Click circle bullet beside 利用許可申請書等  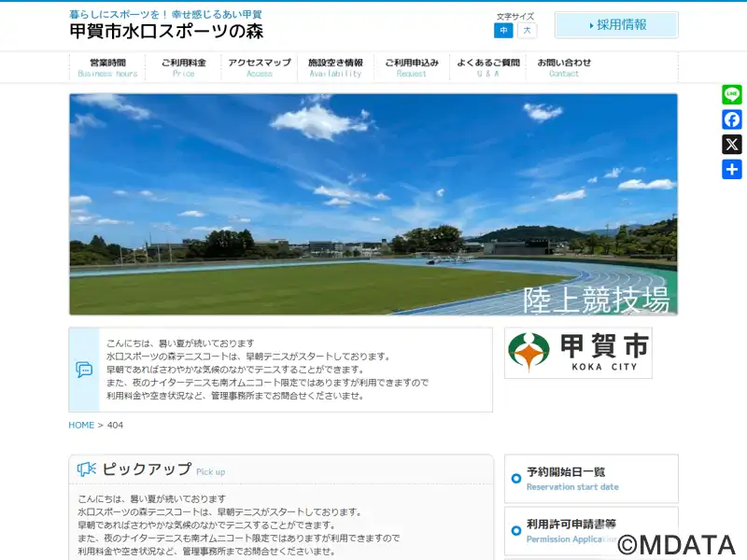pyautogui.click(x=516, y=530)
